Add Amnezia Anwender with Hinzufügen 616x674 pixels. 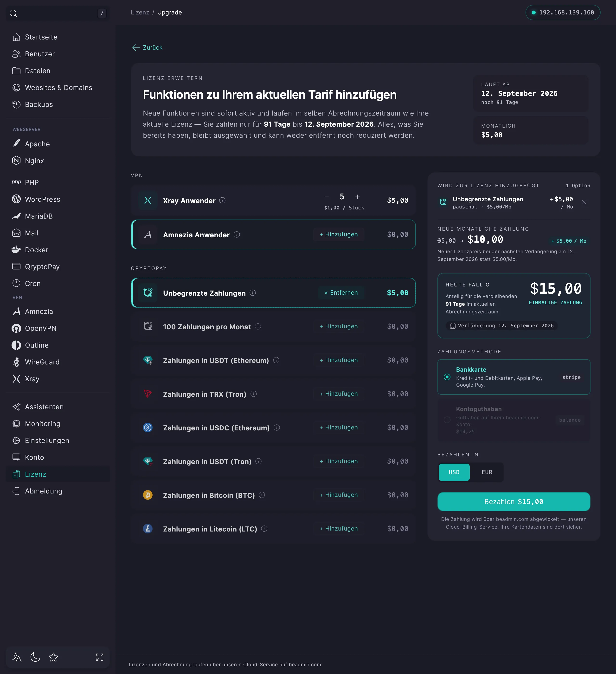339,234
